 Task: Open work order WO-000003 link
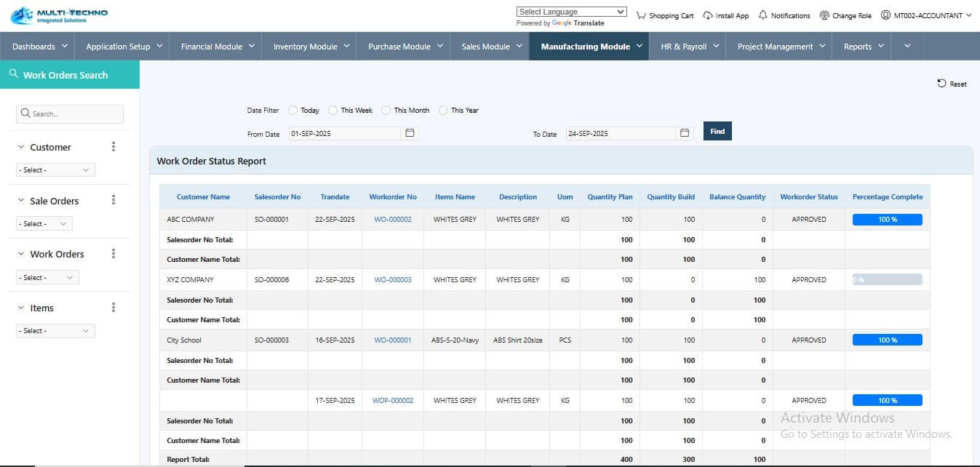[x=393, y=280]
